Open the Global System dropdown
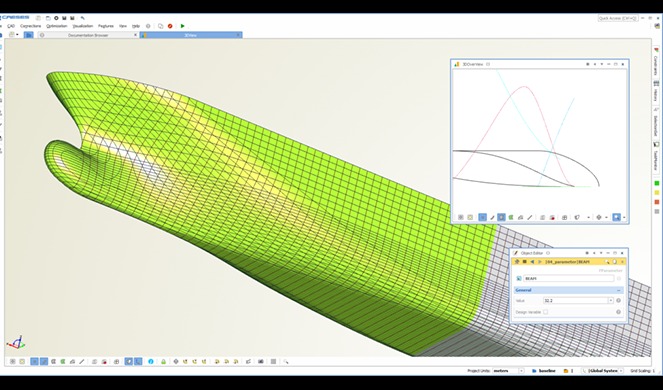Image resolution: width=663 pixels, height=390 pixels. pos(621,371)
